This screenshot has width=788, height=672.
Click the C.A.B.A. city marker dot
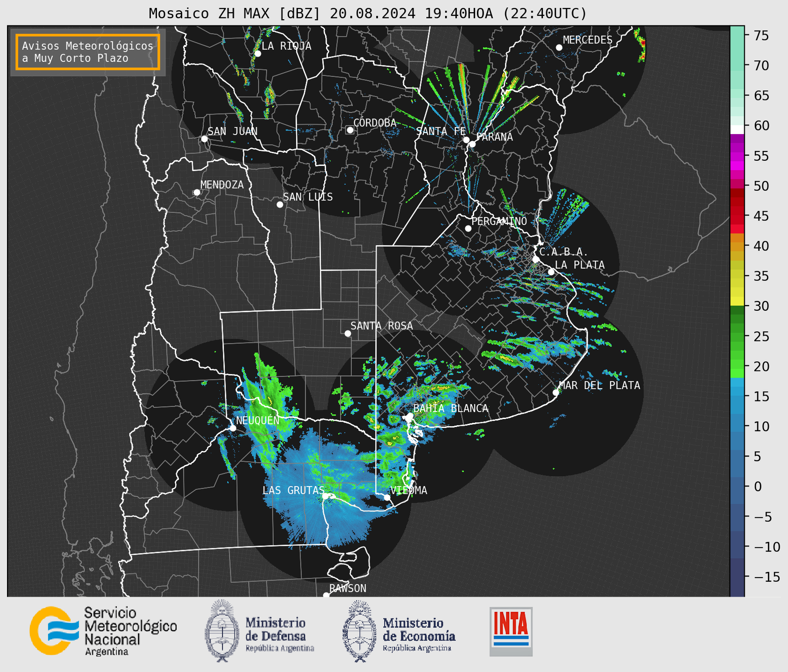click(x=536, y=259)
